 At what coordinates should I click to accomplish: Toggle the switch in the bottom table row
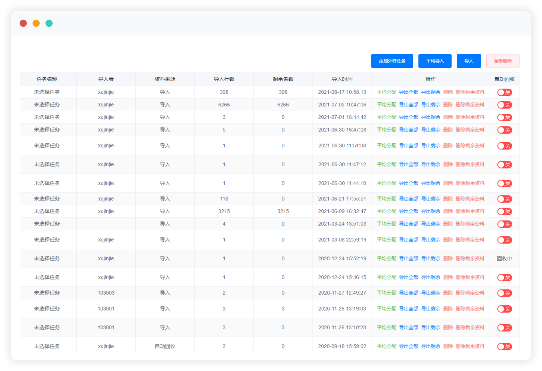[x=504, y=346]
